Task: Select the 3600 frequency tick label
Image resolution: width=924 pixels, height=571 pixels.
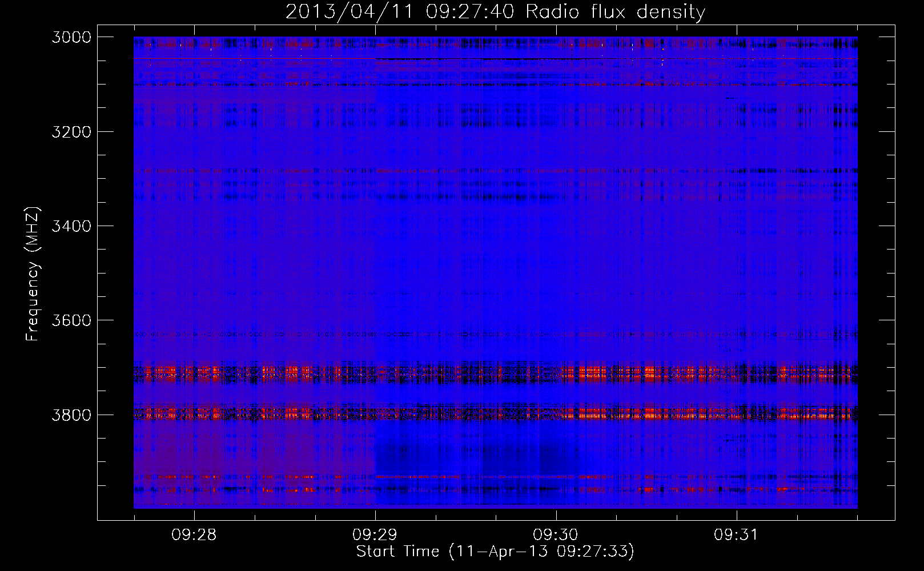Action: coord(71,320)
